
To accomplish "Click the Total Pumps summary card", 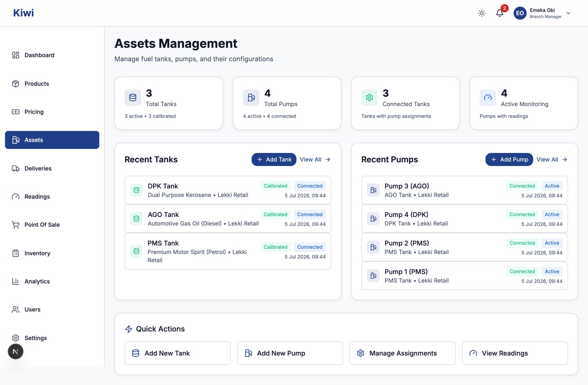I will tap(287, 103).
